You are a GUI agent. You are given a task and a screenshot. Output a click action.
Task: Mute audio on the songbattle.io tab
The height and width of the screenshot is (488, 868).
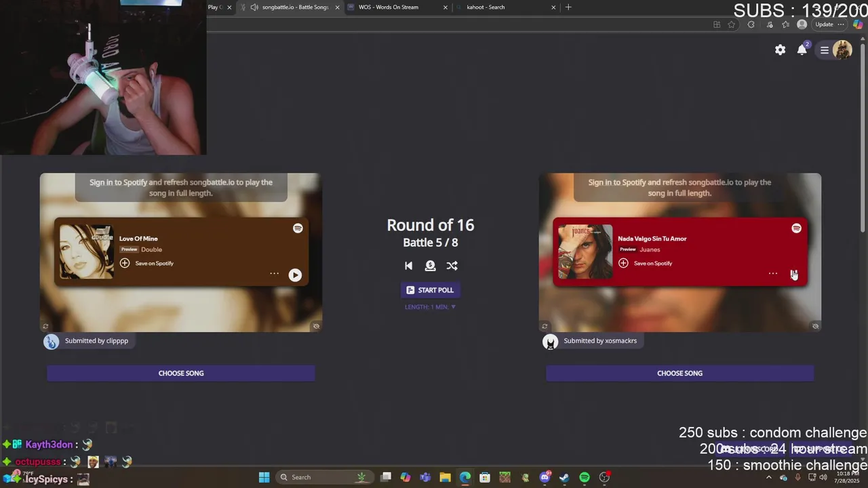pyautogui.click(x=254, y=7)
